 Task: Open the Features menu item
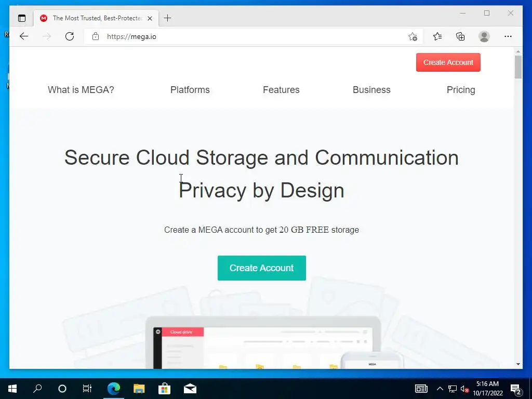(x=281, y=90)
